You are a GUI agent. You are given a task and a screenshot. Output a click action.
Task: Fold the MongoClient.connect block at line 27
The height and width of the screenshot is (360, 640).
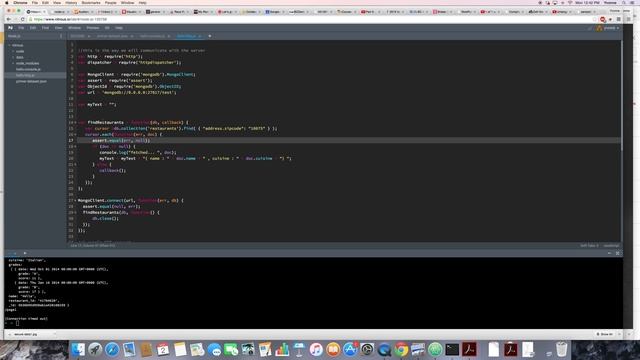(75, 200)
